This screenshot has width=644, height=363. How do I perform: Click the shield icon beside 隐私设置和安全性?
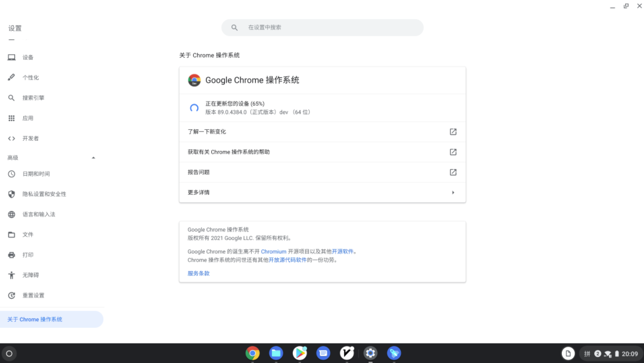click(x=11, y=194)
